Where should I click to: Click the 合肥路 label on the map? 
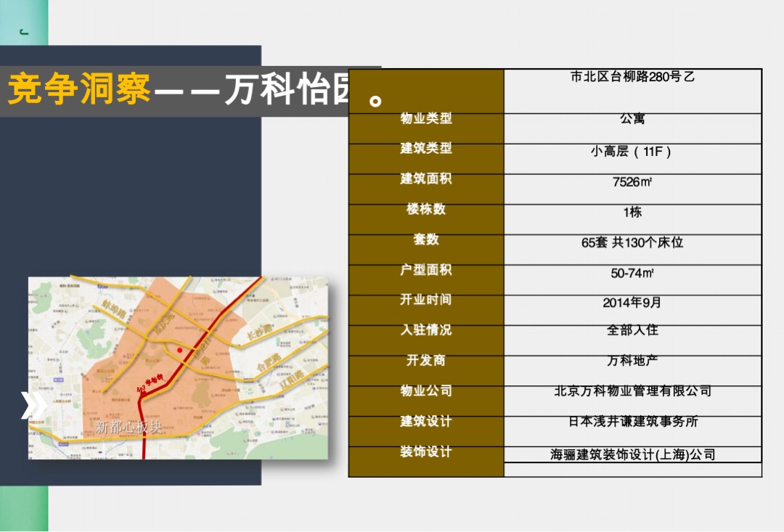pyautogui.click(x=270, y=362)
